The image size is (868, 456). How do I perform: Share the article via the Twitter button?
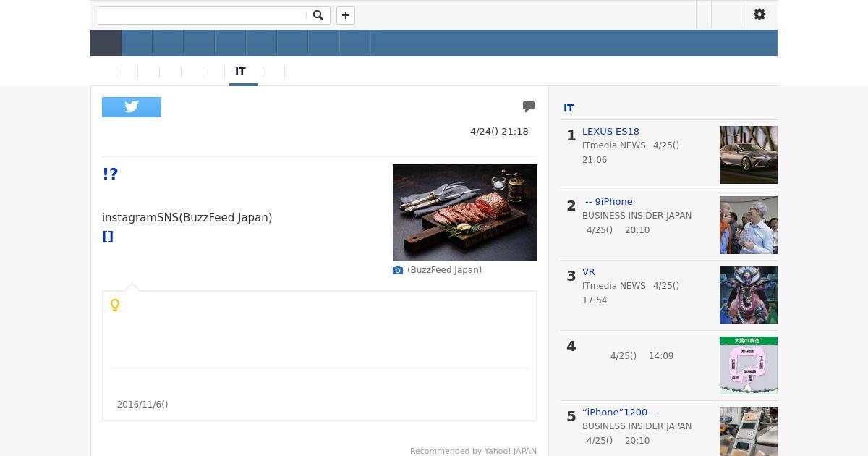coord(132,107)
